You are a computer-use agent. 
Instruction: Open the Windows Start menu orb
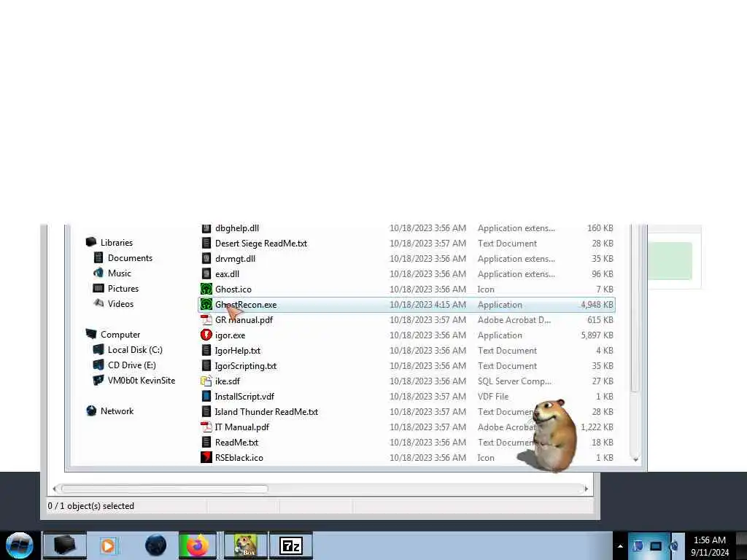(19, 545)
